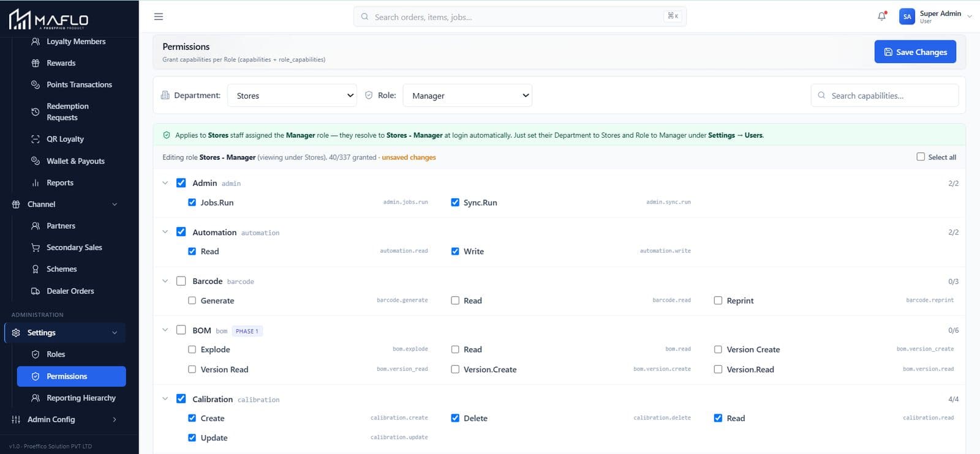This screenshot has width=980, height=454.
Task: Collapse the Barcode capability group
Action: click(165, 281)
